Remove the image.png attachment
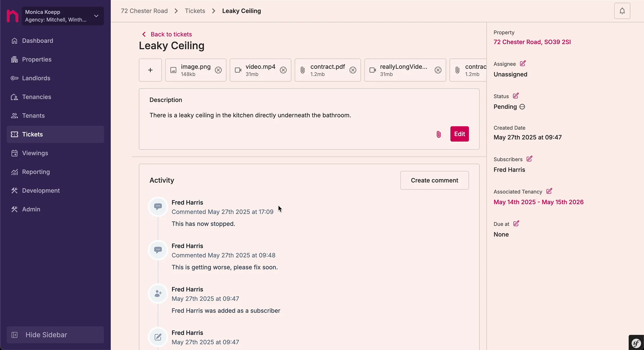 (218, 70)
